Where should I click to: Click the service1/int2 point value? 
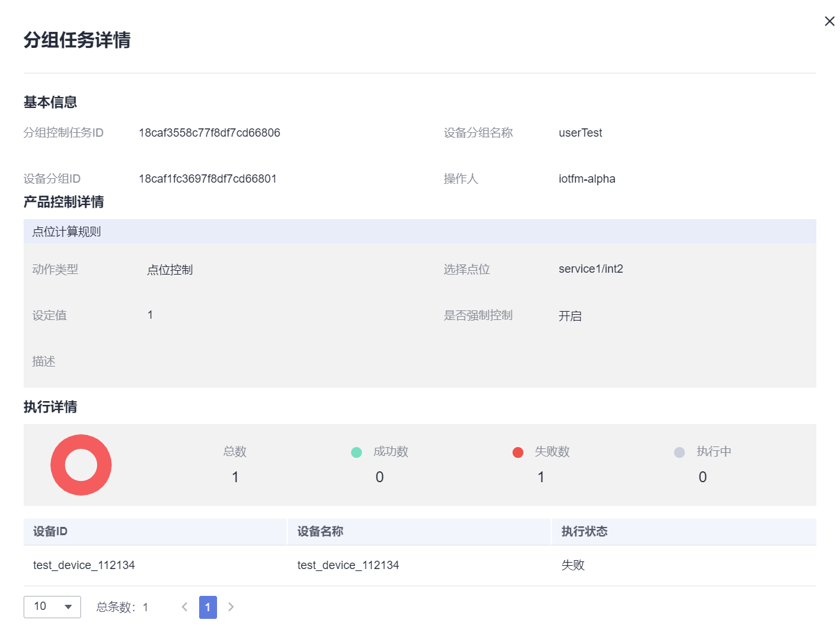click(590, 269)
